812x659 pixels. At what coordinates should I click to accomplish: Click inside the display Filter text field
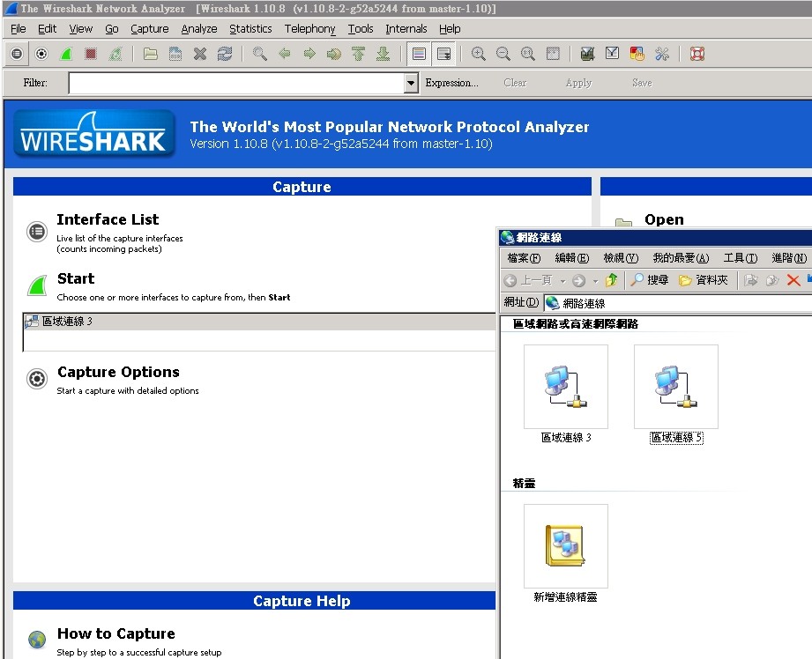click(236, 83)
